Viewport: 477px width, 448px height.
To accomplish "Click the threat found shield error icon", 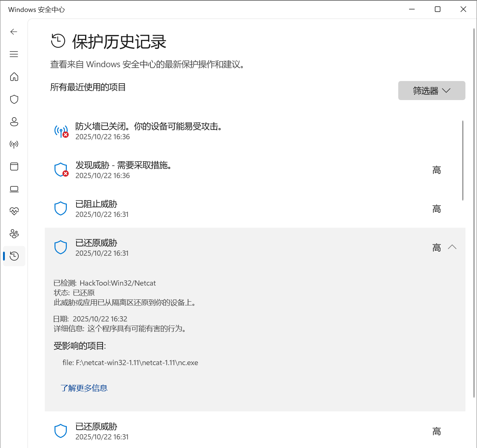I will (x=61, y=170).
